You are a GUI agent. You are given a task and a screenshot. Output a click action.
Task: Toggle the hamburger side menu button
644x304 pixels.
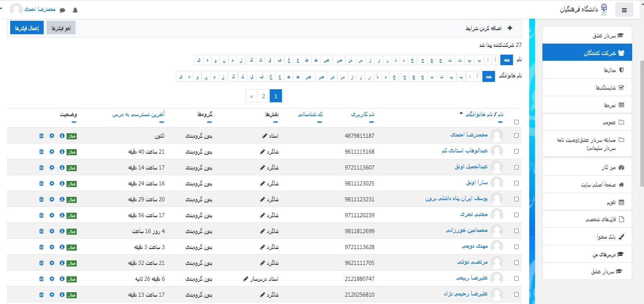(624, 10)
